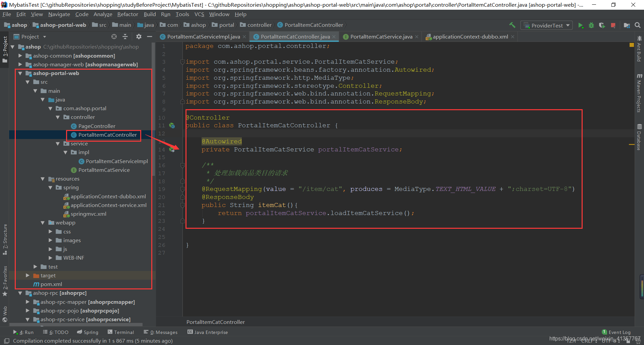The width and height of the screenshot is (644, 345).
Task: Open Search Everywhere magnifier icon
Action: click(x=638, y=25)
